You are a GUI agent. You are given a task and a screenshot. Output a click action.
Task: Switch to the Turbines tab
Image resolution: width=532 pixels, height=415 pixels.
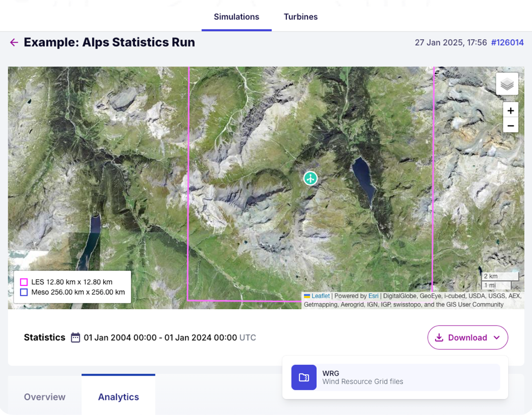tap(301, 17)
